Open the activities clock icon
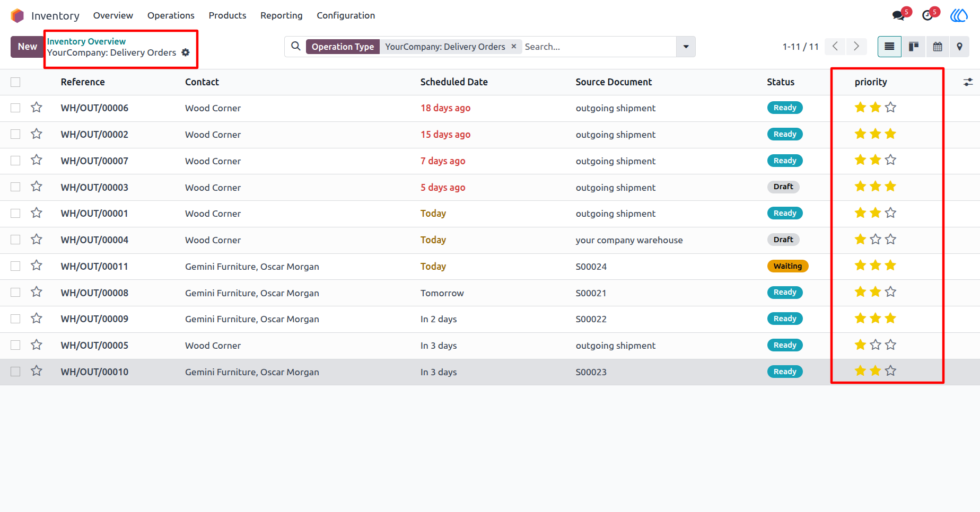 click(927, 15)
